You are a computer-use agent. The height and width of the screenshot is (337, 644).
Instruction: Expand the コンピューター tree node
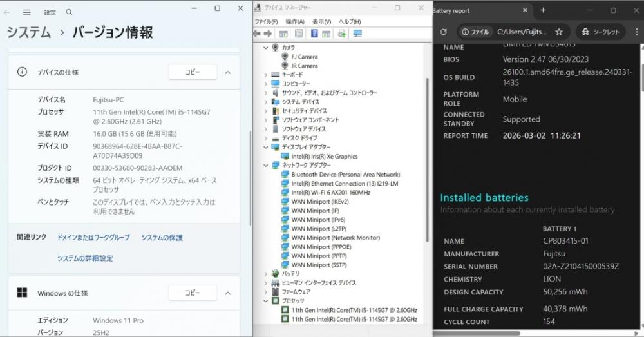click(x=266, y=84)
